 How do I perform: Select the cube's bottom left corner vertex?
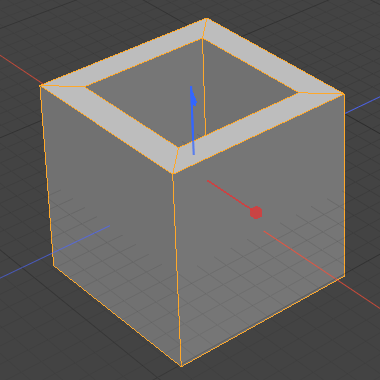[x=53, y=265]
